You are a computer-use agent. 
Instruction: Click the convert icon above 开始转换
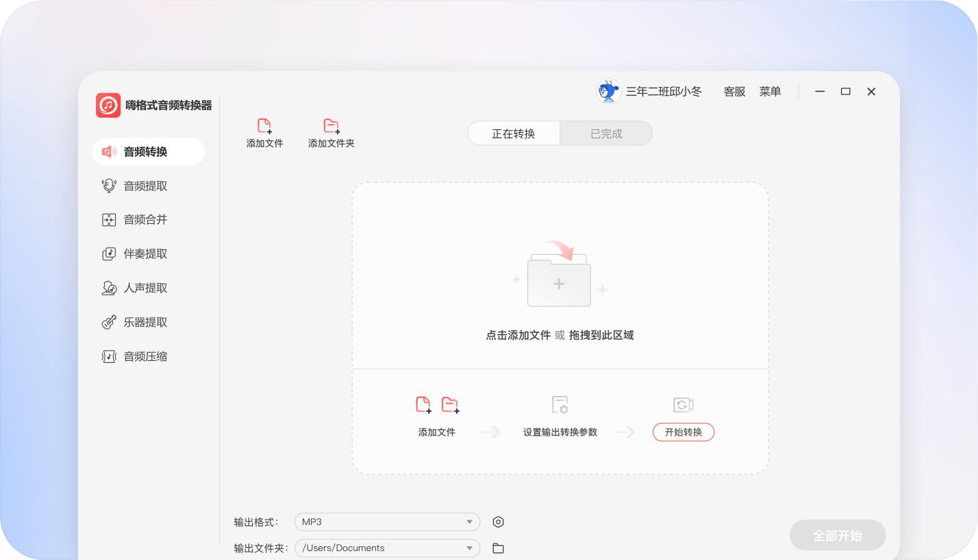(x=684, y=405)
